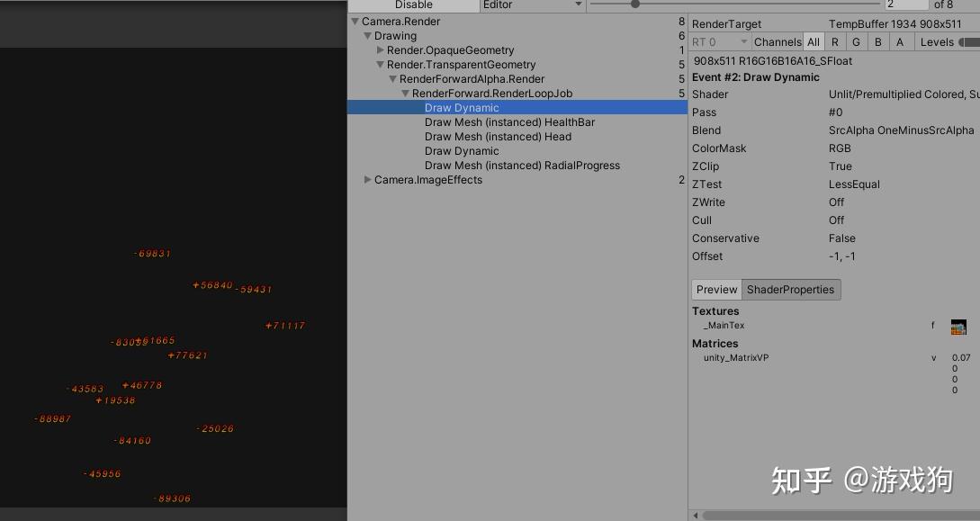Click the Disable button
Viewport: 980px width, 521px height.
click(415, 4)
